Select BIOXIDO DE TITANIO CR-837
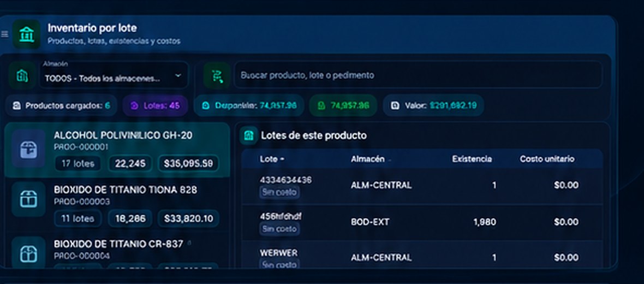This screenshot has height=284, width=644. click(117, 251)
